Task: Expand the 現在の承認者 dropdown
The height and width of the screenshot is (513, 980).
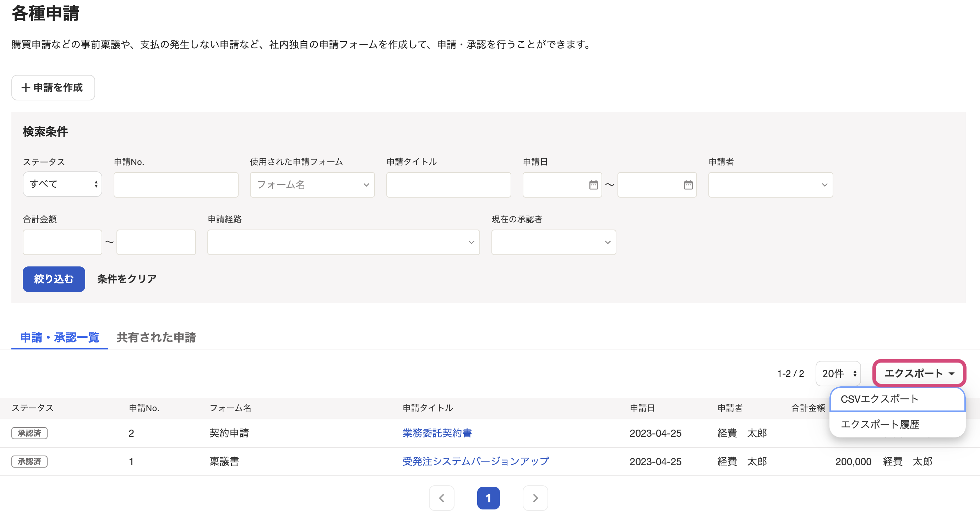Action: pyautogui.click(x=554, y=242)
